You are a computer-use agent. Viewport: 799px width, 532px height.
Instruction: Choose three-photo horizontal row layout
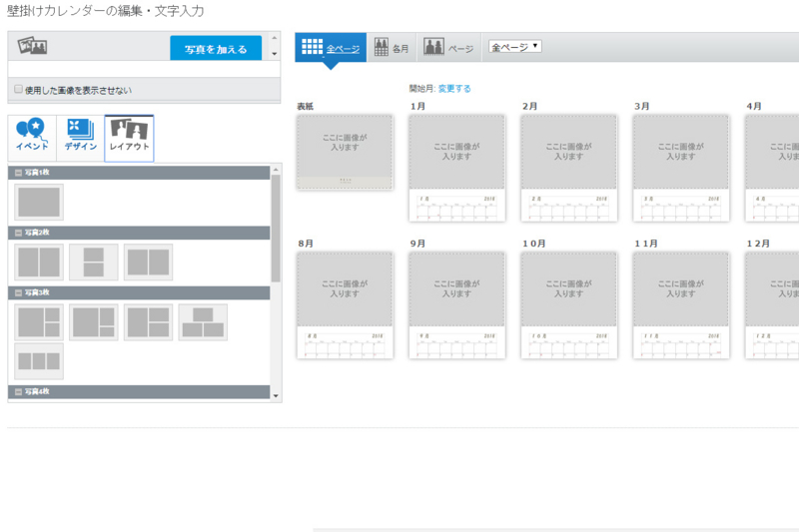[39, 361]
